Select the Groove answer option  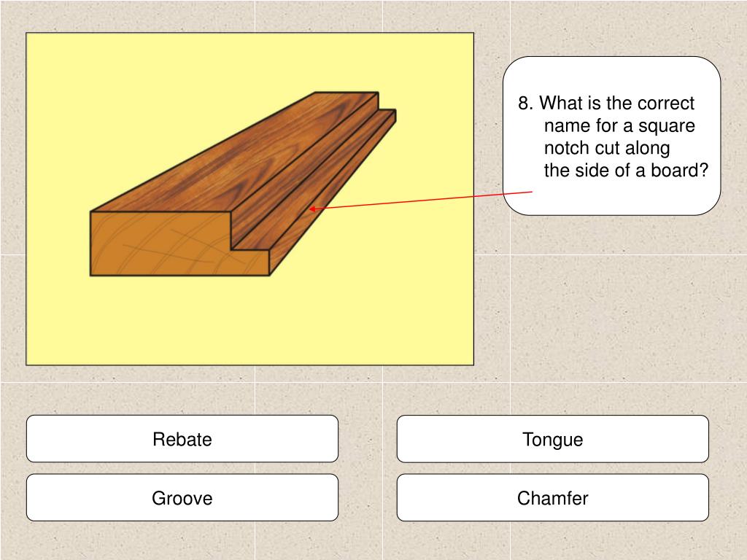pos(182,497)
